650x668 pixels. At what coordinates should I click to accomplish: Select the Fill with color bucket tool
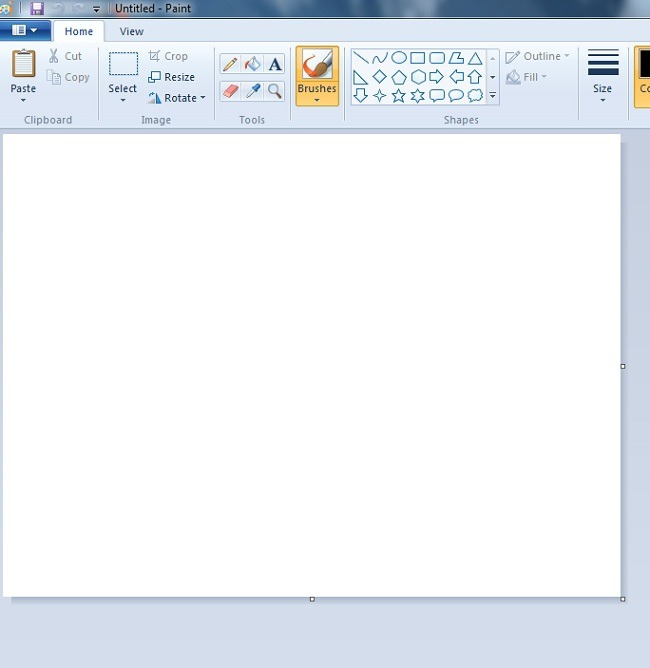(253, 64)
